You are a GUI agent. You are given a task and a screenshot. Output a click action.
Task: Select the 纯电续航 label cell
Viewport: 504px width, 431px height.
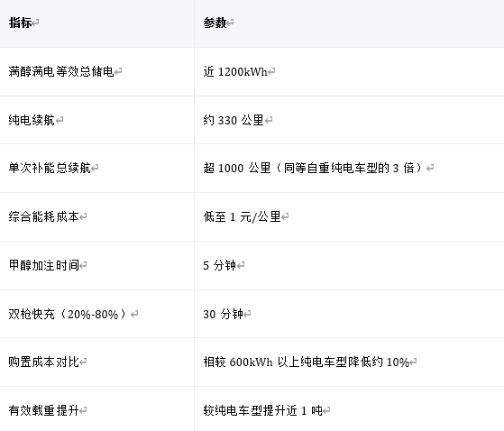[96, 120]
